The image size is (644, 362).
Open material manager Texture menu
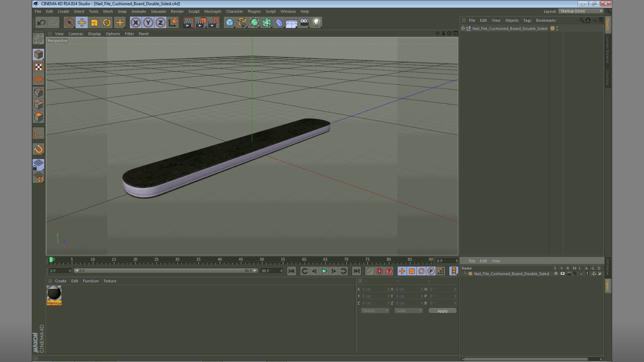point(109,281)
